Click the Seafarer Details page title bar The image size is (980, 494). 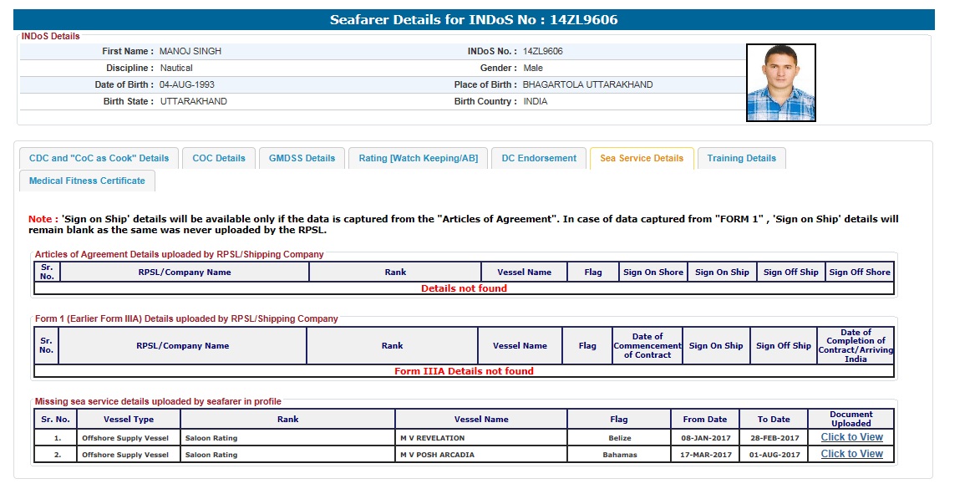(474, 19)
